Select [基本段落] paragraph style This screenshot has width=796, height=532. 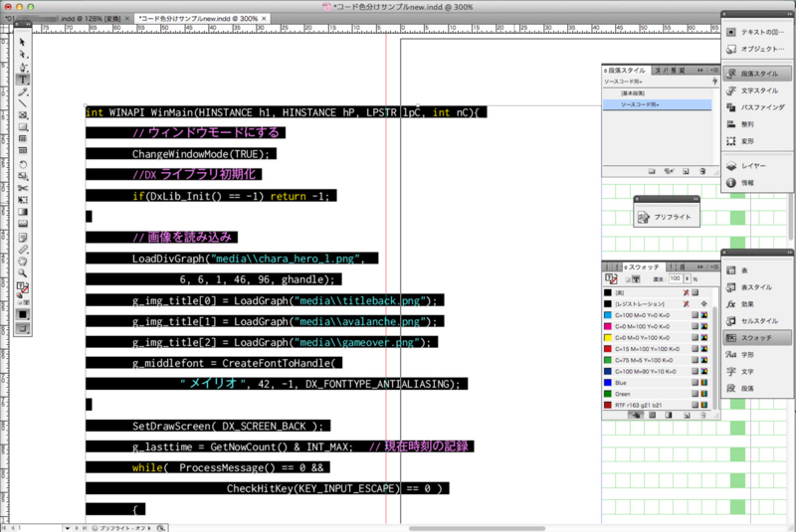pos(657,93)
